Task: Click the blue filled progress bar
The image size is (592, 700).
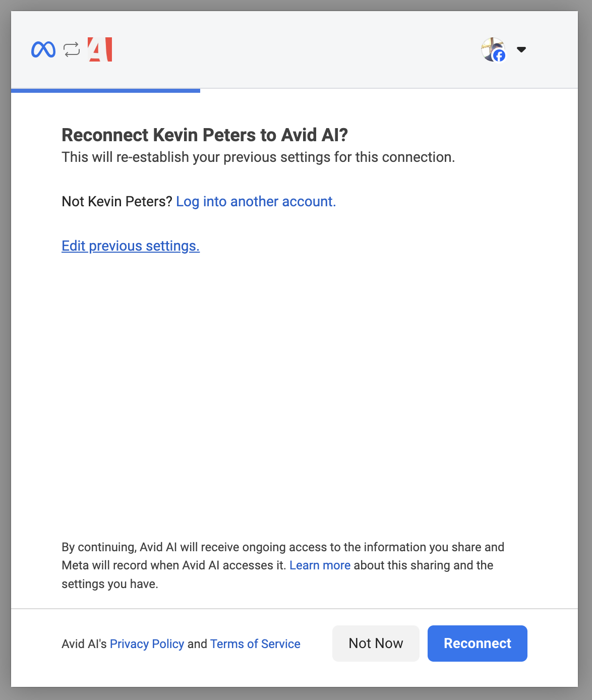Action: point(105,91)
